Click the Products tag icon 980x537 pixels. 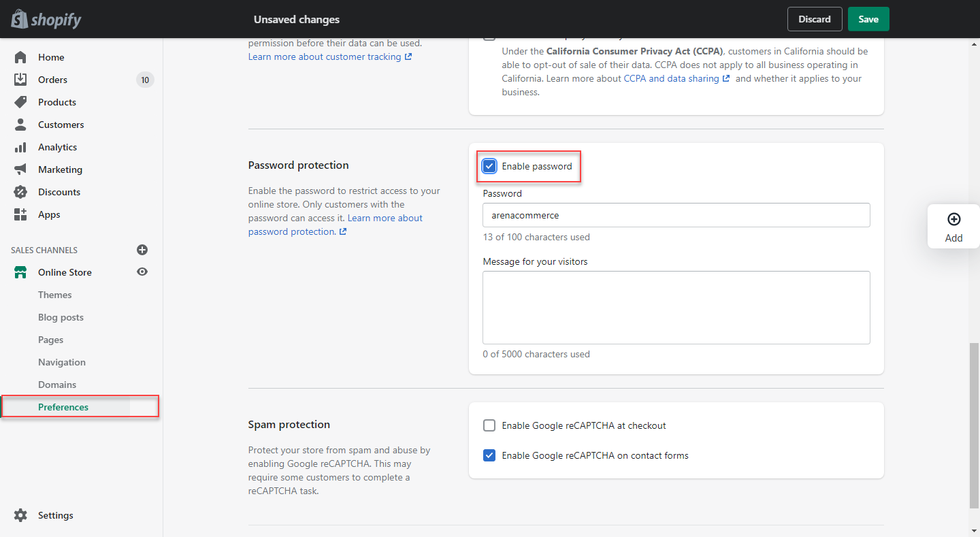click(20, 102)
